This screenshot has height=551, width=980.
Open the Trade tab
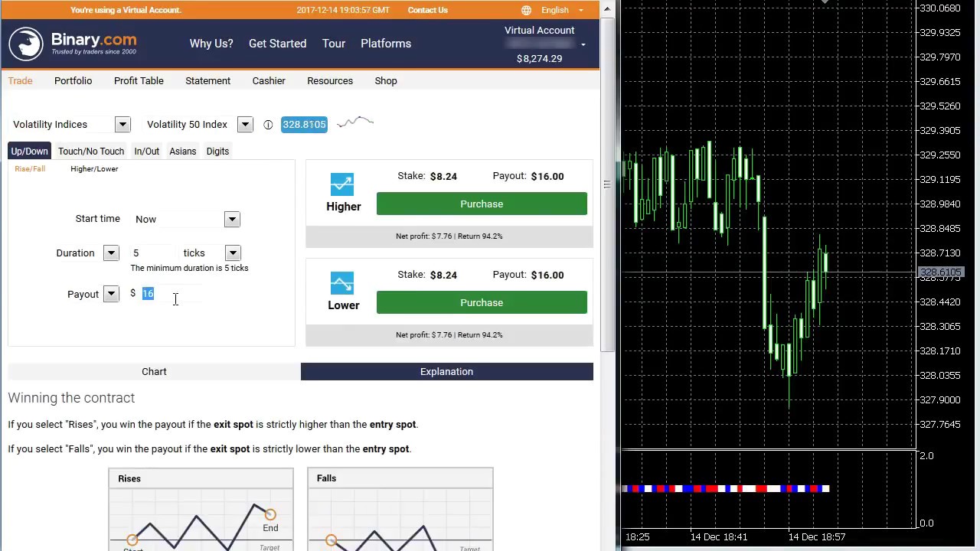click(x=20, y=80)
